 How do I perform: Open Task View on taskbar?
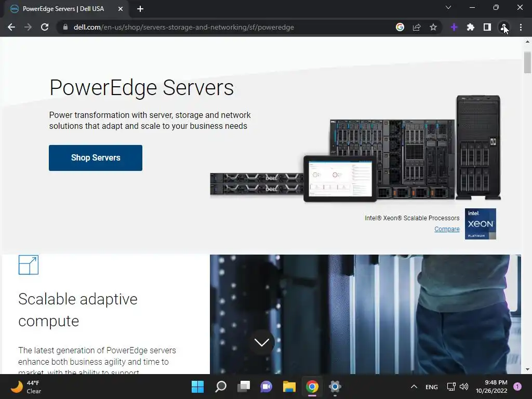tap(243, 387)
